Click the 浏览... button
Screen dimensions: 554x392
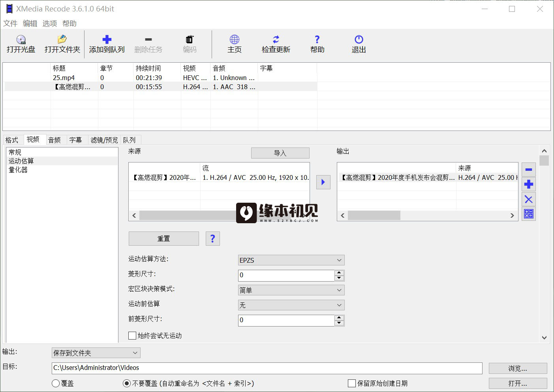pyautogui.click(x=518, y=368)
